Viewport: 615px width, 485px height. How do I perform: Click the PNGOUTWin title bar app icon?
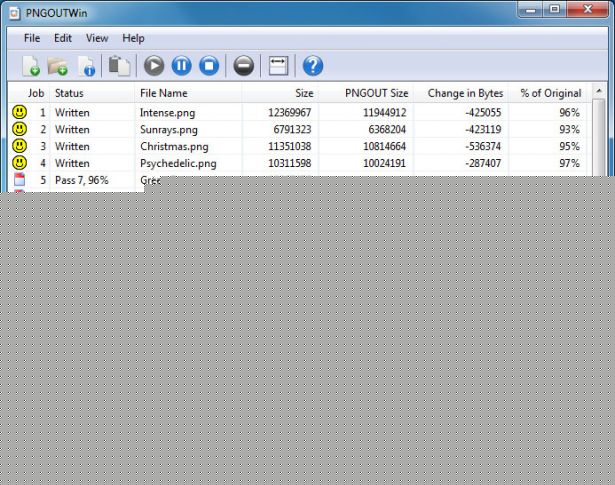click(x=15, y=13)
